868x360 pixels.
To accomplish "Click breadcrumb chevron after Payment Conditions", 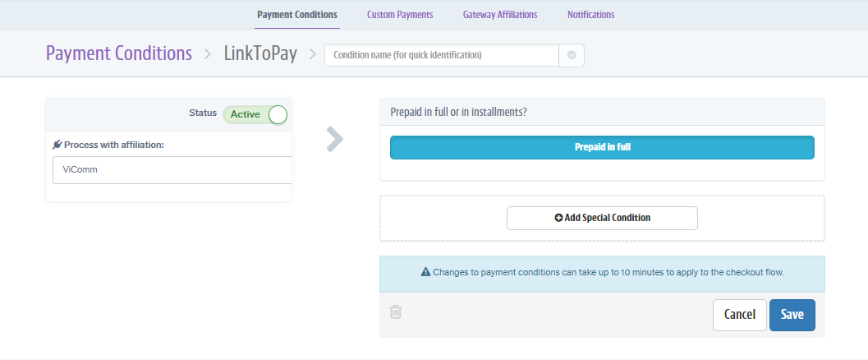I will [x=208, y=54].
